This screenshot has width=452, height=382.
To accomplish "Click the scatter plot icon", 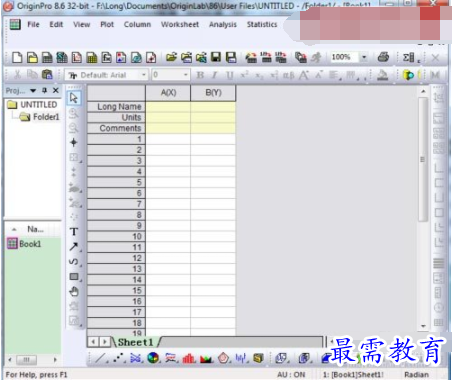I will coord(118,358).
